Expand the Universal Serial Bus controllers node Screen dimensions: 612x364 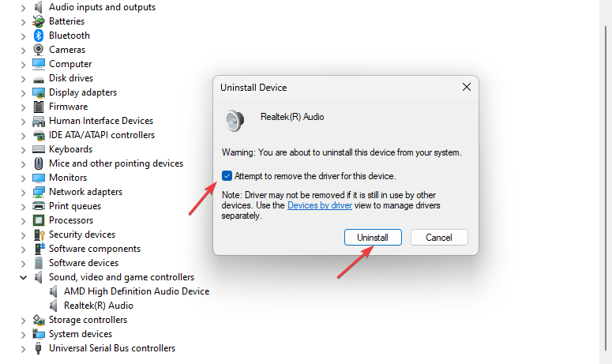click(x=22, y=348)
